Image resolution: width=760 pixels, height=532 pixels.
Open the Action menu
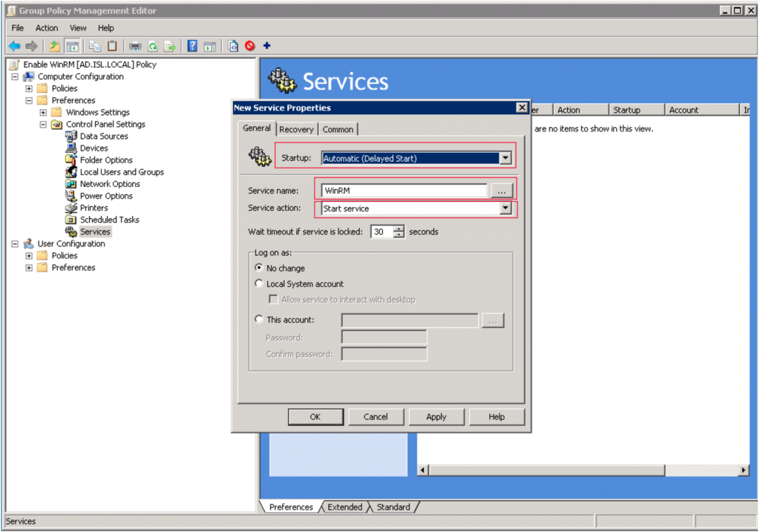(x=46, y=27)
